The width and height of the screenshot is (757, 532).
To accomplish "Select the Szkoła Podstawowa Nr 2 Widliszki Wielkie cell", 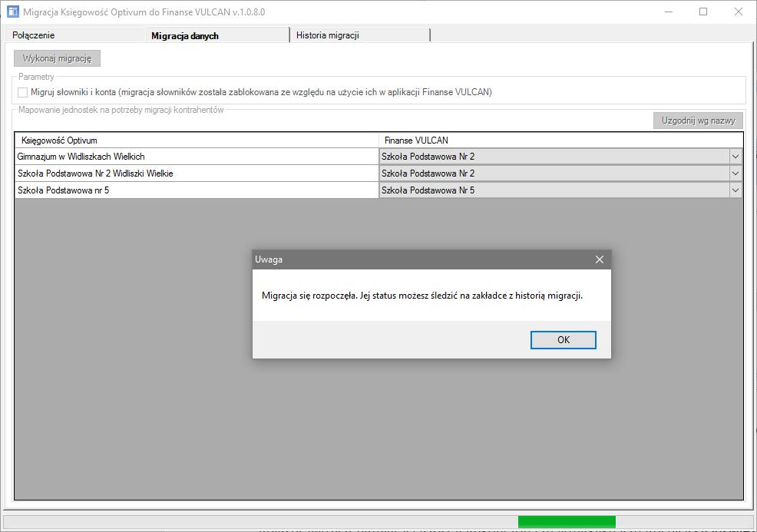I will click(x=197, y=173).
